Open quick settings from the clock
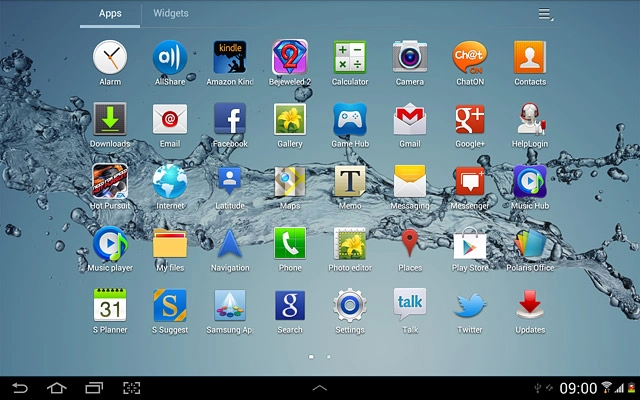 (x=578, y=388)
